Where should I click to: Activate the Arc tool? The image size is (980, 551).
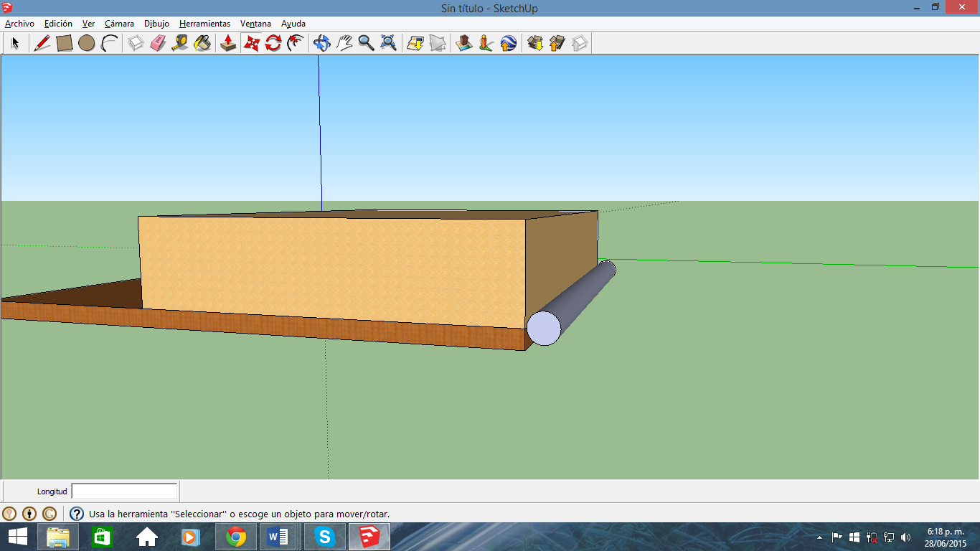(109, 43)
